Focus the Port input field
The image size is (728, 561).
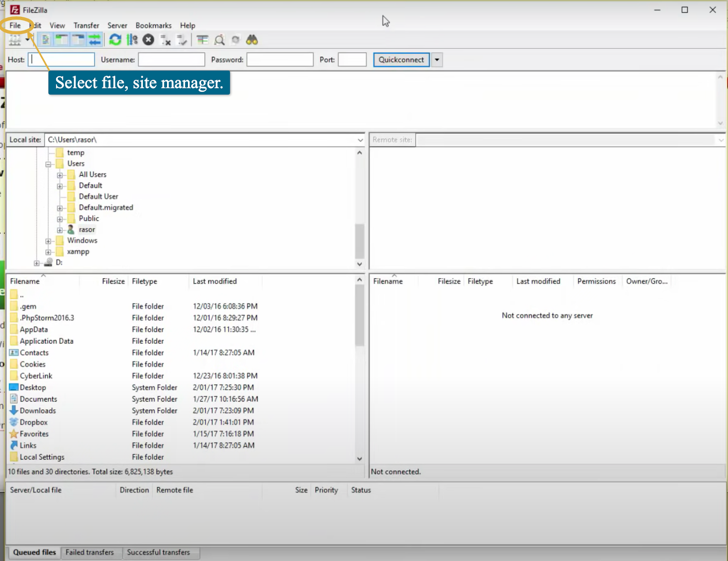tap(352, 60)
